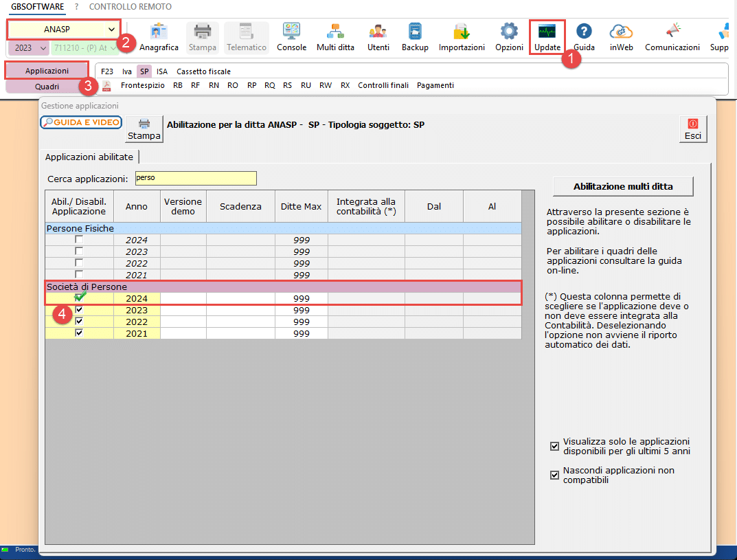The height and width of the screenshot is (560, 737).
Task: Uncheck 'Visualizza solo le applicazioni disponibili' option
Action: click(x=554, y=446)
